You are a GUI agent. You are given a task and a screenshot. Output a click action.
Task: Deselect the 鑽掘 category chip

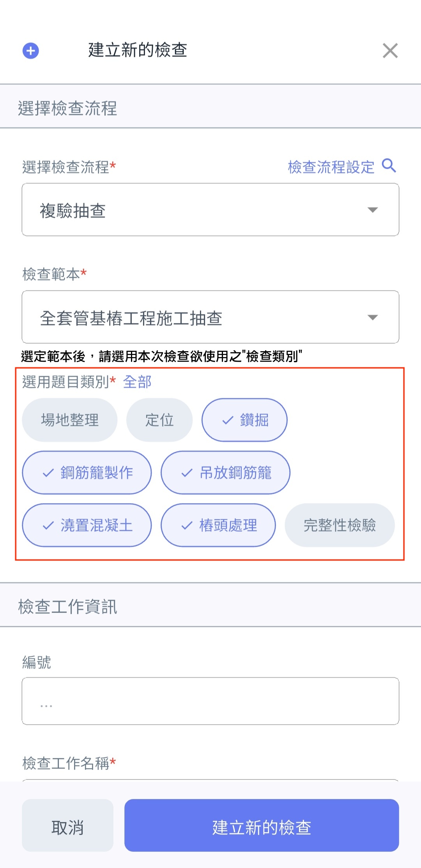[x=244, y=420]
